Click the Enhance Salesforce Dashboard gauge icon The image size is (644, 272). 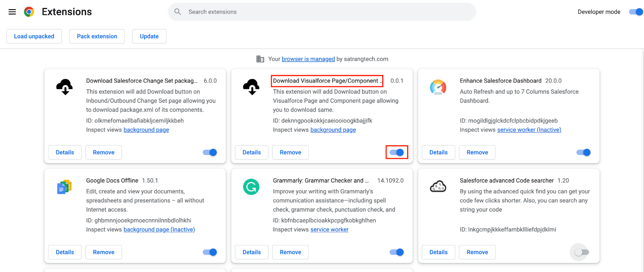pos(438,87)
